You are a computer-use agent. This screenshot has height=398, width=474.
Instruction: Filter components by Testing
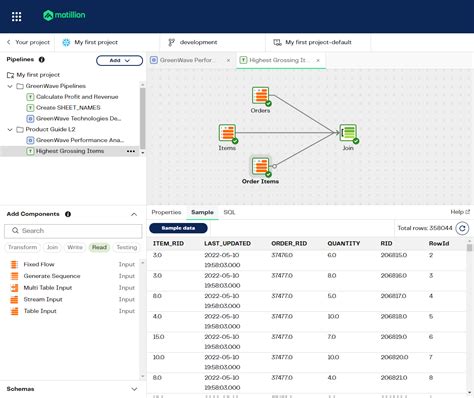point(127,247)
